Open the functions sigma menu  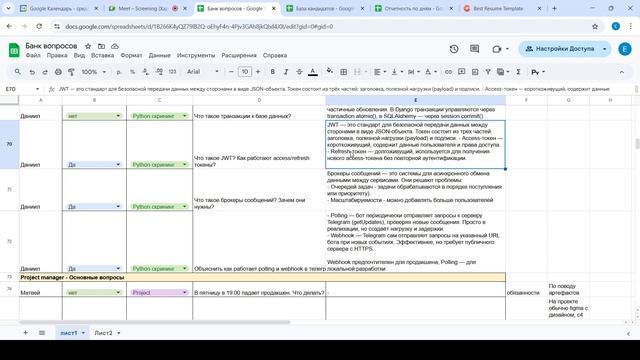(518, 72)
